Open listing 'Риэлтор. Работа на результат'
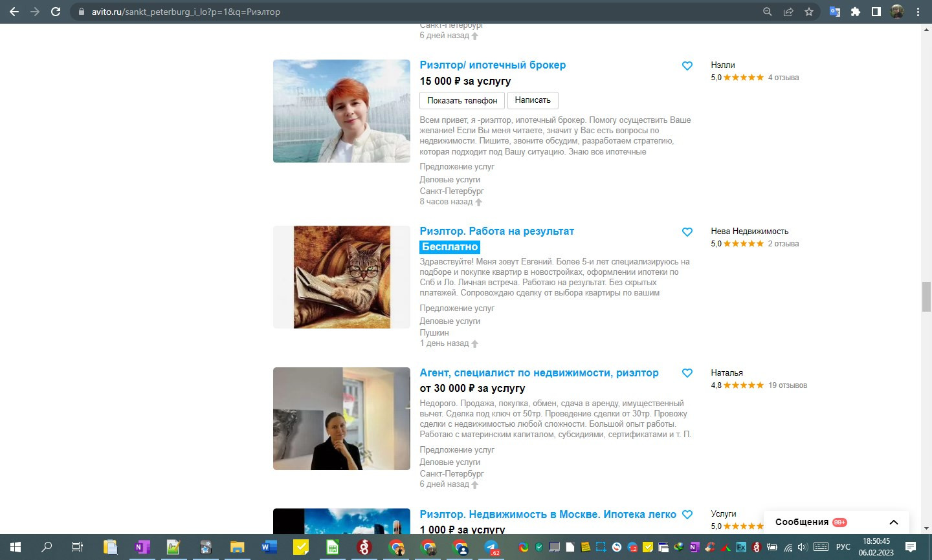Screen dimensions: 932x560 496,231
